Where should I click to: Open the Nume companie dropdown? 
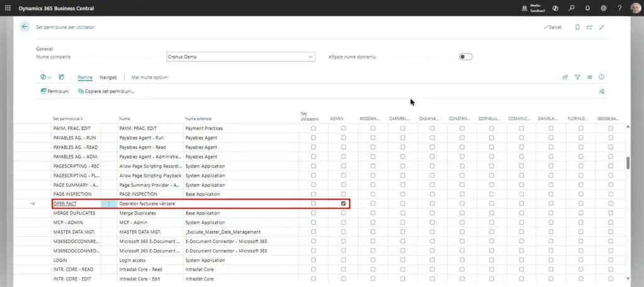(x=311, y=57)
